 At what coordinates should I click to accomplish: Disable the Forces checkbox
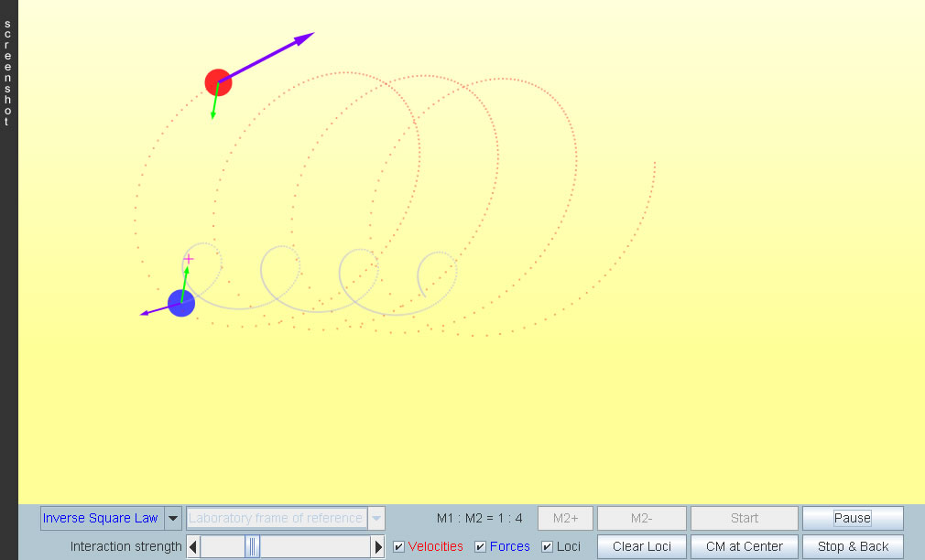(481, 547)
